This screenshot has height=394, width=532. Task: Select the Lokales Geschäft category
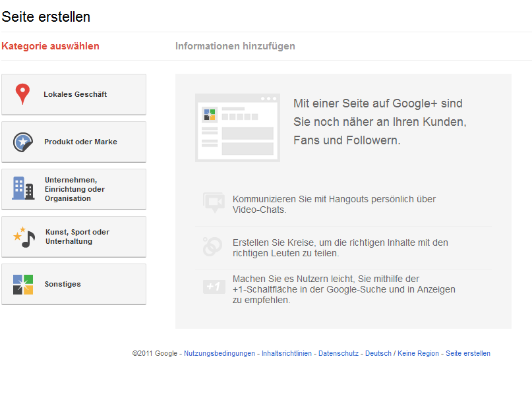coord(74,95)
